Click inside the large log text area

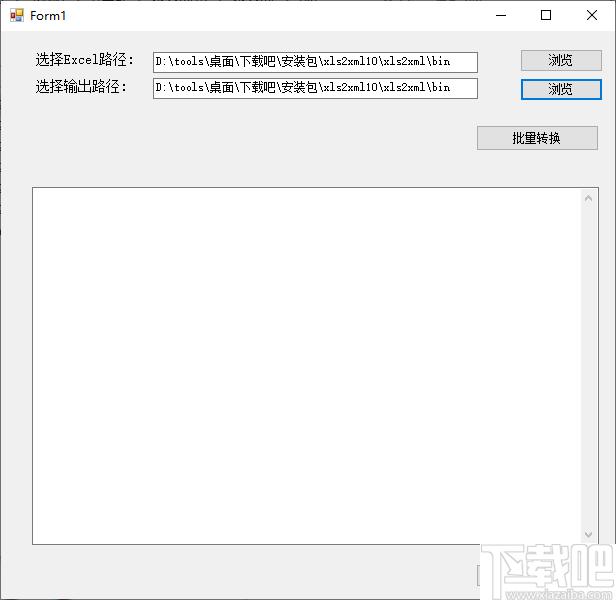306,366
